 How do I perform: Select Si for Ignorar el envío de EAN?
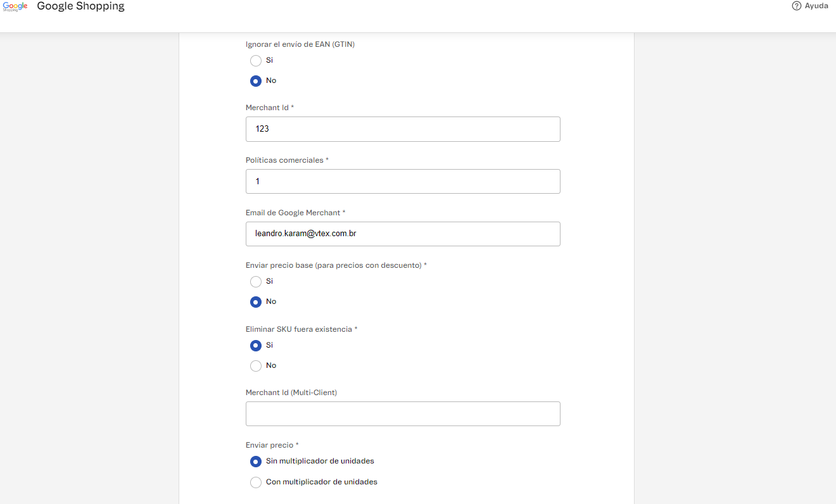tap(256, 61)
